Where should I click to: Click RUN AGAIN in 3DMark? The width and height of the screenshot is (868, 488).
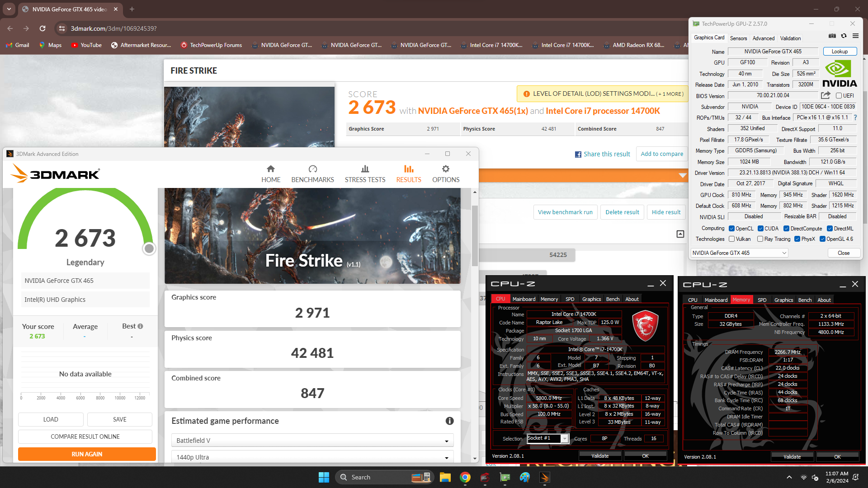click(x=87, y=454)
